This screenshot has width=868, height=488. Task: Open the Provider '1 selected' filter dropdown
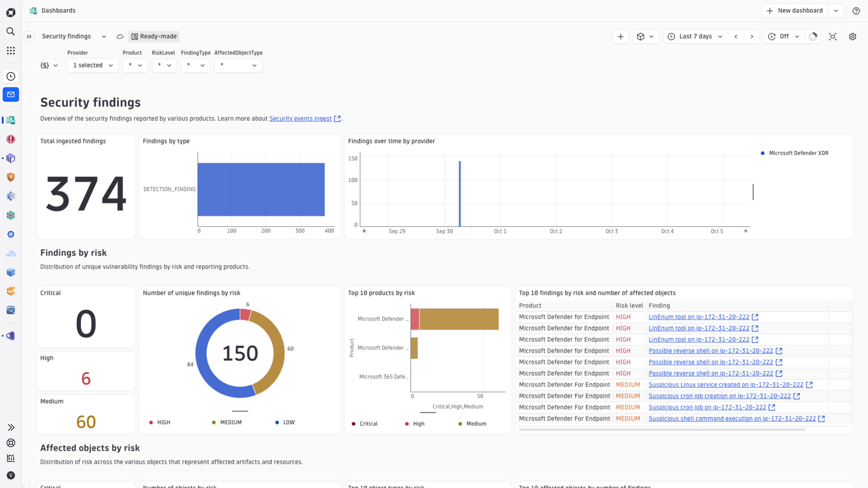click(93, 65)
